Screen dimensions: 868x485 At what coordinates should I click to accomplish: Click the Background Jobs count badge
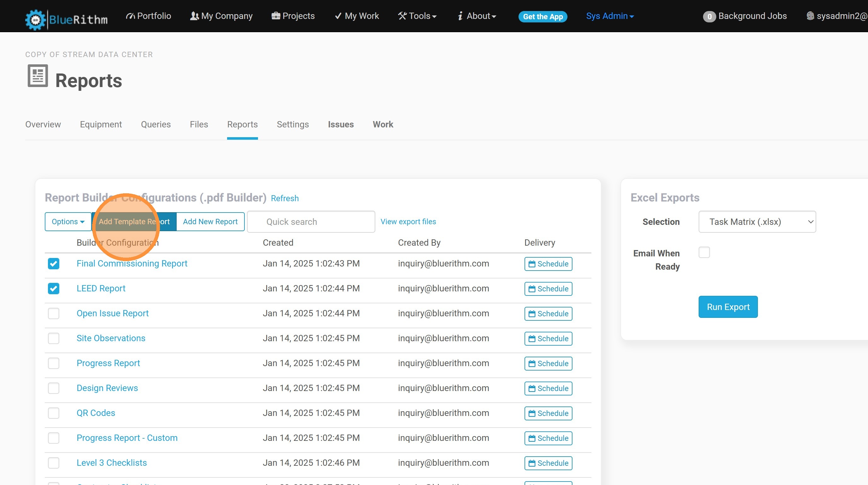pos(709,16)
